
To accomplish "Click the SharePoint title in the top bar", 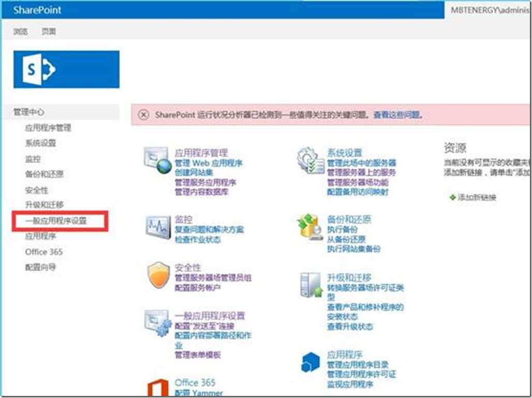I will click(x=37, y=10).
